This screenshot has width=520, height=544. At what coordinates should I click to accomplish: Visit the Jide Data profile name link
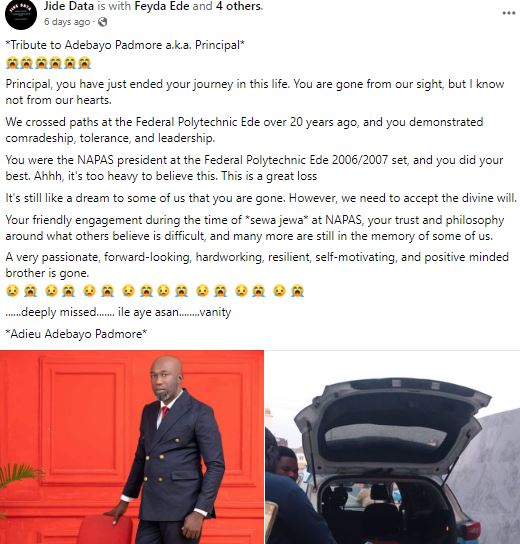69,6
